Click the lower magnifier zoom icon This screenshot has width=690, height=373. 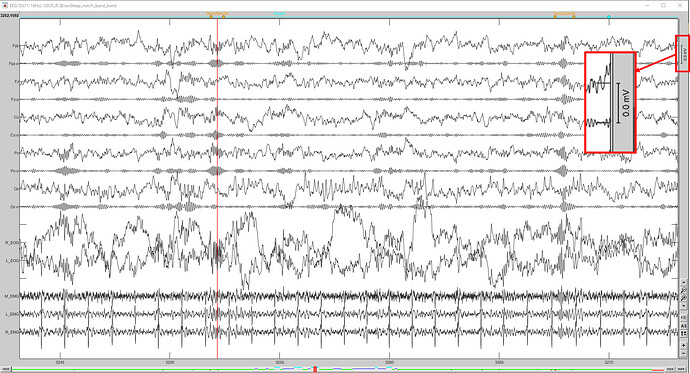pos(683,298)
